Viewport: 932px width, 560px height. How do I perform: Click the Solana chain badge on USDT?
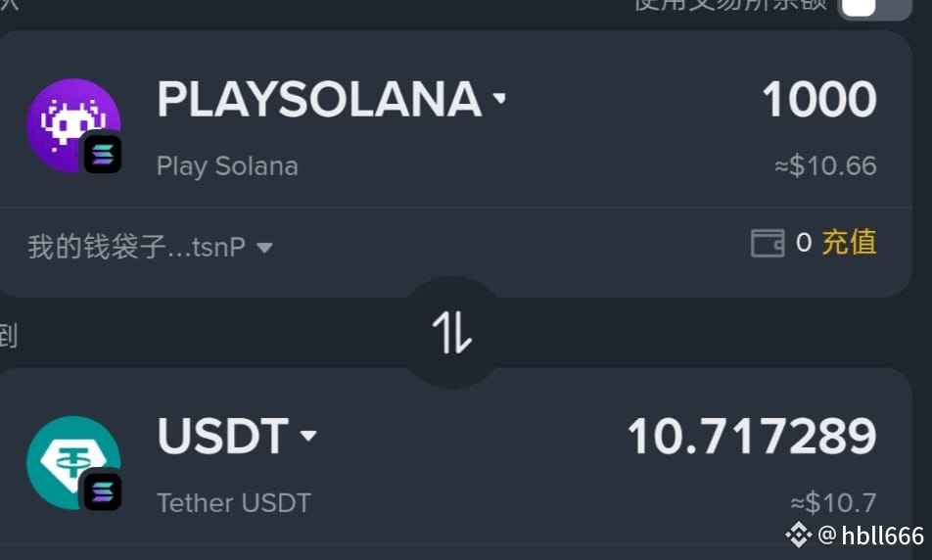[103, 491]
